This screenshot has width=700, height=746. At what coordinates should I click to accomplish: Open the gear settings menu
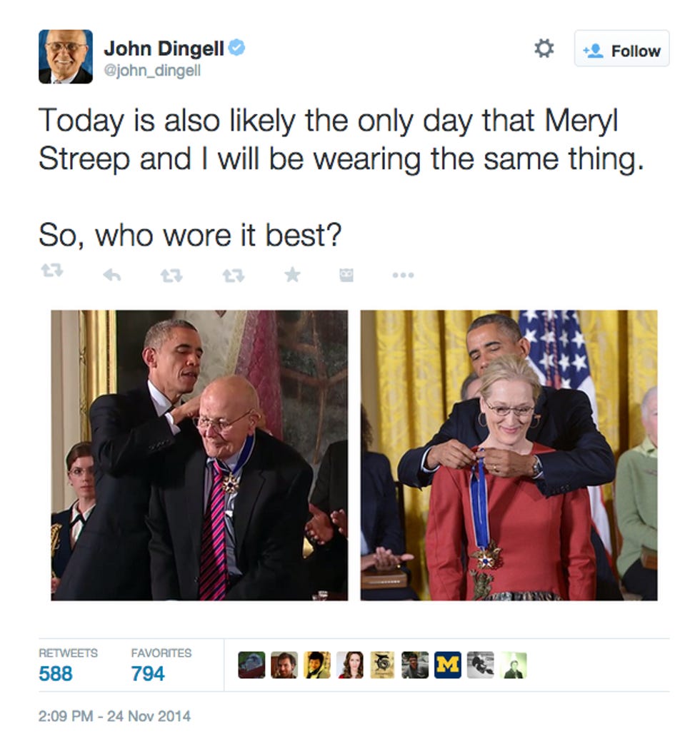(x=544, y=49)
